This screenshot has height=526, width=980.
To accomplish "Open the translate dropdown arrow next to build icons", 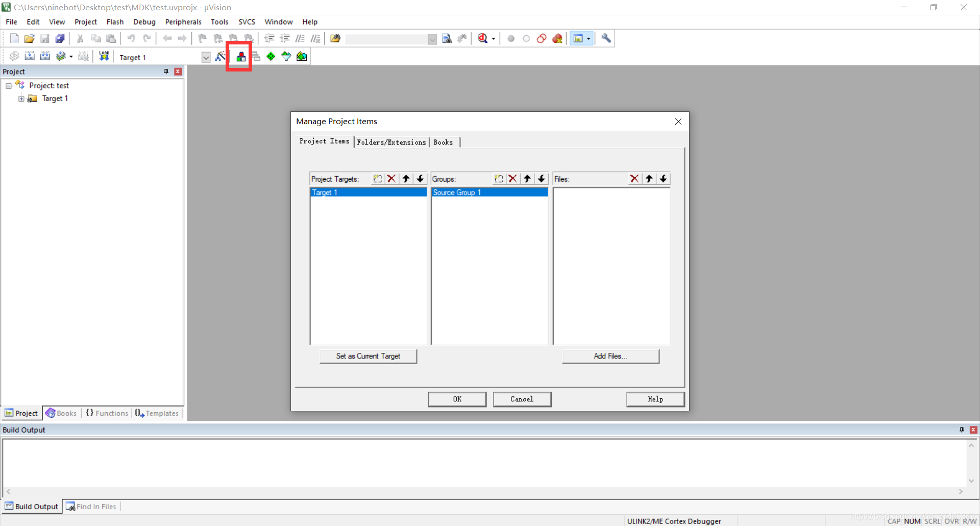I will 71,57.
